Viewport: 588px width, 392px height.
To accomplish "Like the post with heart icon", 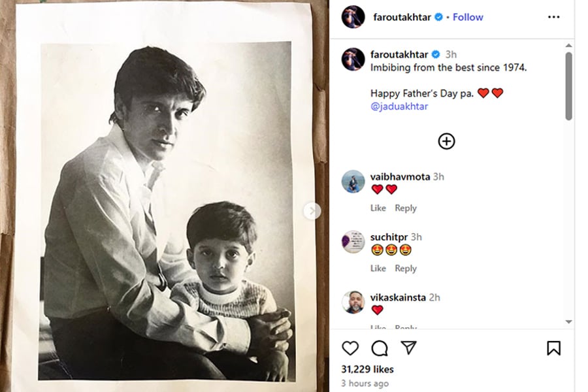I will [x=351, y=348].
